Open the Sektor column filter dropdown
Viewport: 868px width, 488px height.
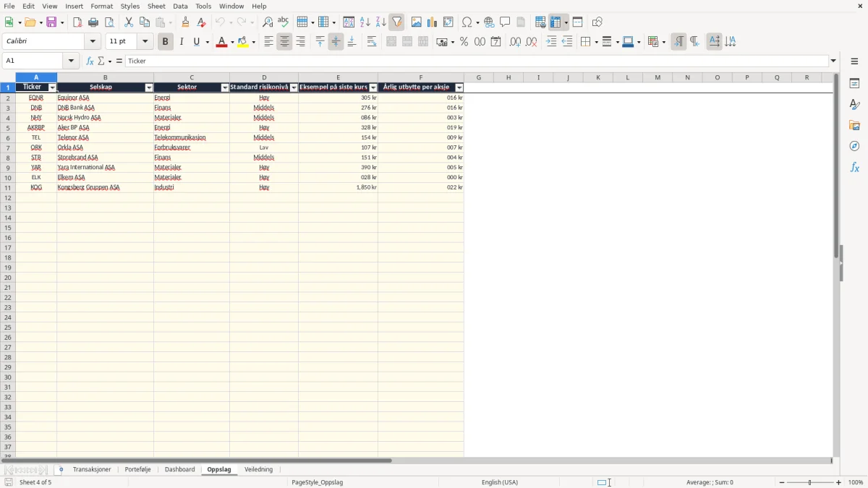click(225, 87)
